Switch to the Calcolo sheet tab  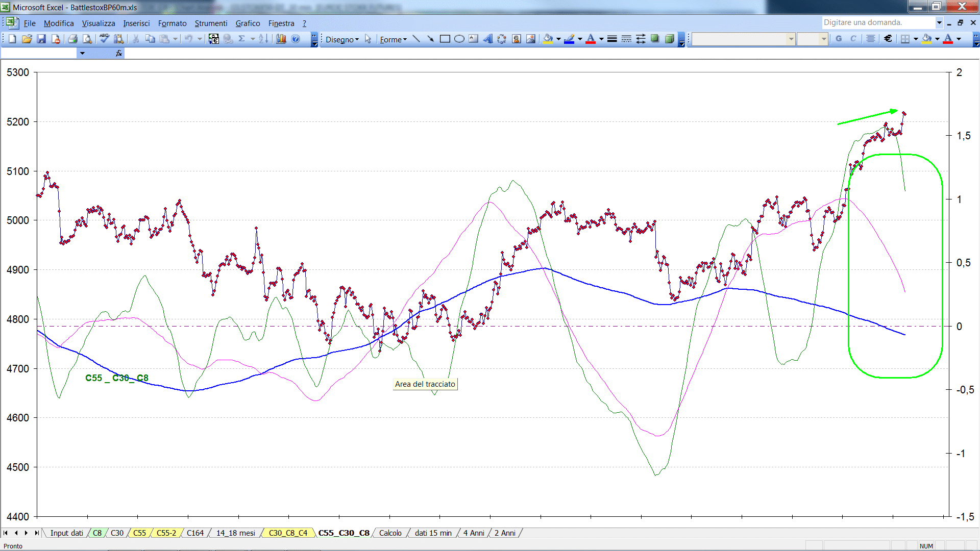point(390,533)
